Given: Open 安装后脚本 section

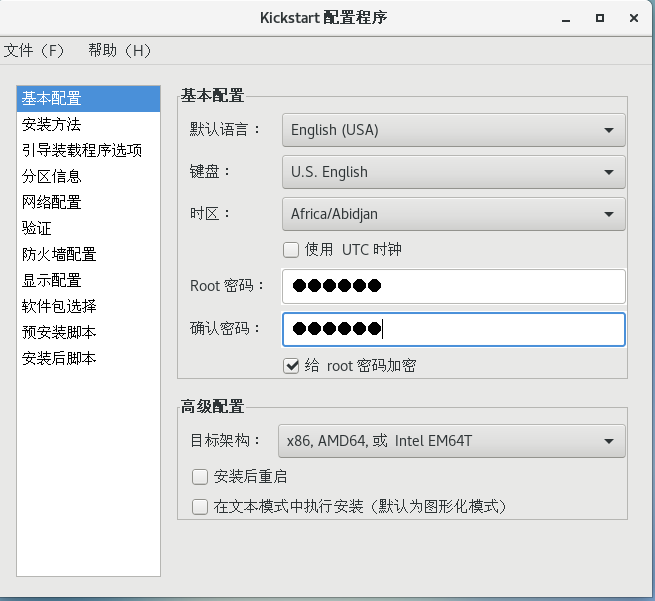Looking at the screenshot, I should point(88,358).
